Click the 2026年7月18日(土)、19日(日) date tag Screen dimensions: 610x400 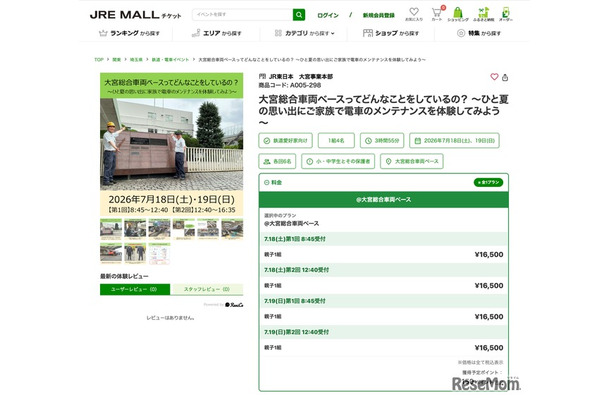454,140
